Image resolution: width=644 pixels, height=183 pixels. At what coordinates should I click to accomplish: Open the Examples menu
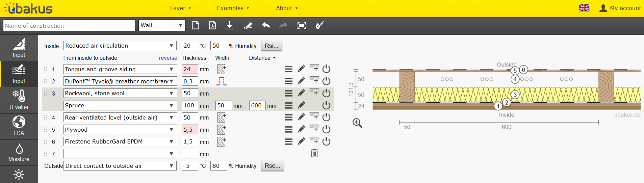pyautogui.click(x=233, y=8)
